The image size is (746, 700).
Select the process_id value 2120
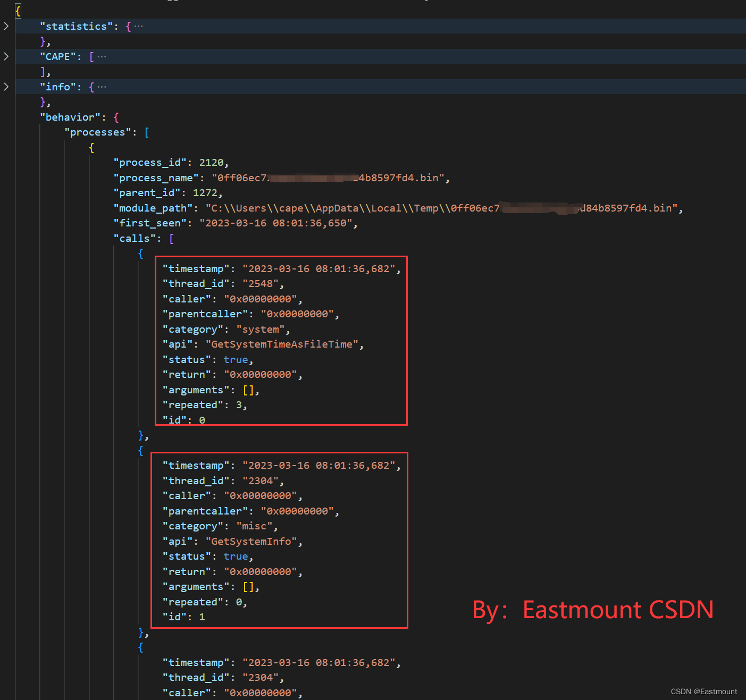211,163
